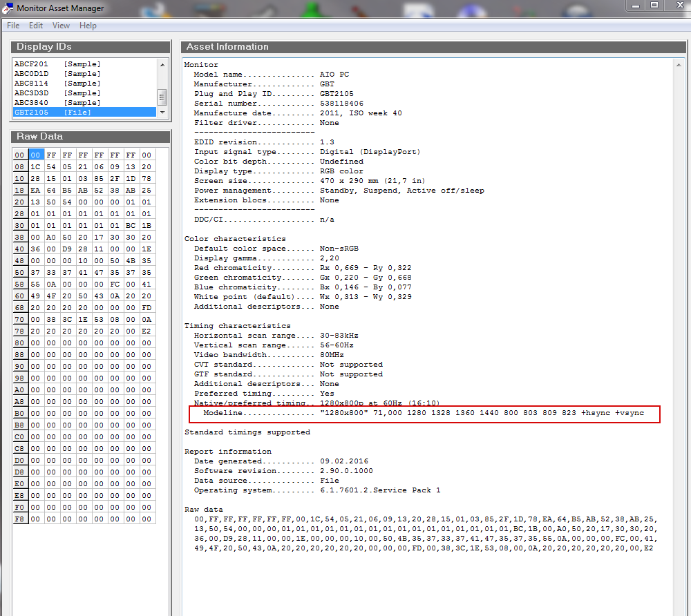The image size is (691, 616).
Task: Click Asset Information scroll up arrow
Action: pos(681,64)
